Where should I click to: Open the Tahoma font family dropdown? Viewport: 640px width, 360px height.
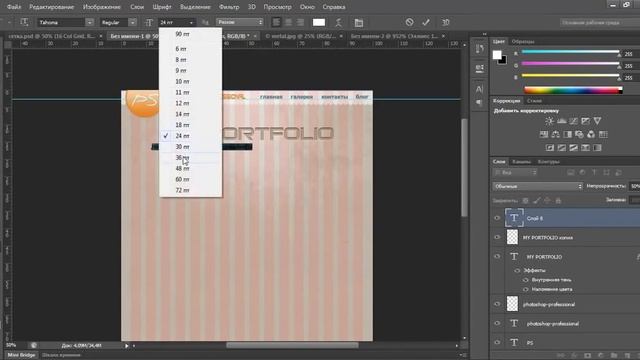tap(89, 22)
